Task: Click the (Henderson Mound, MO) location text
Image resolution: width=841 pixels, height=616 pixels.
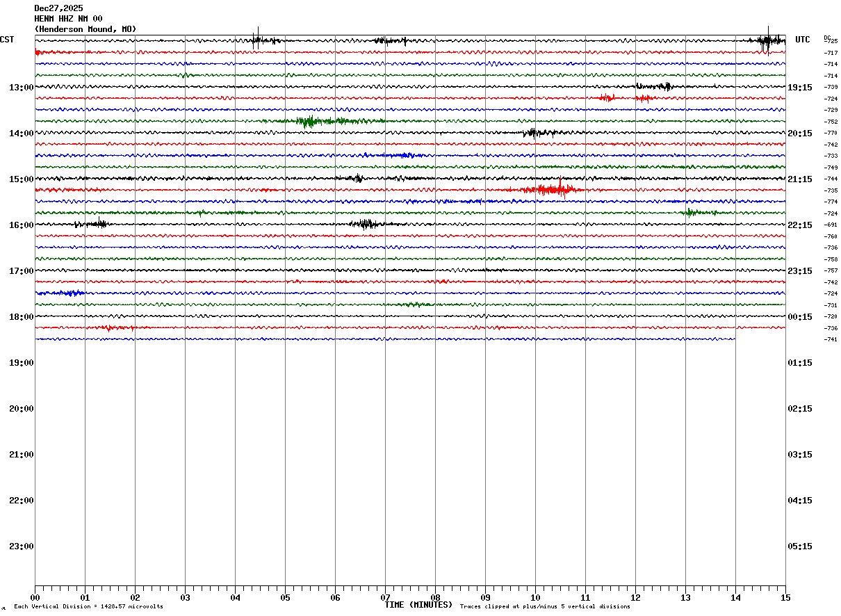Action: coord(85,29)
